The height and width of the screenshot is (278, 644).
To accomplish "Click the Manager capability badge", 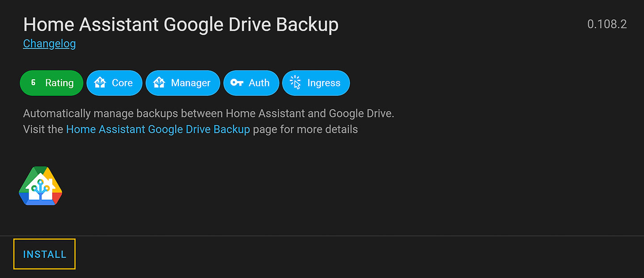I will [x=182, y=83].
